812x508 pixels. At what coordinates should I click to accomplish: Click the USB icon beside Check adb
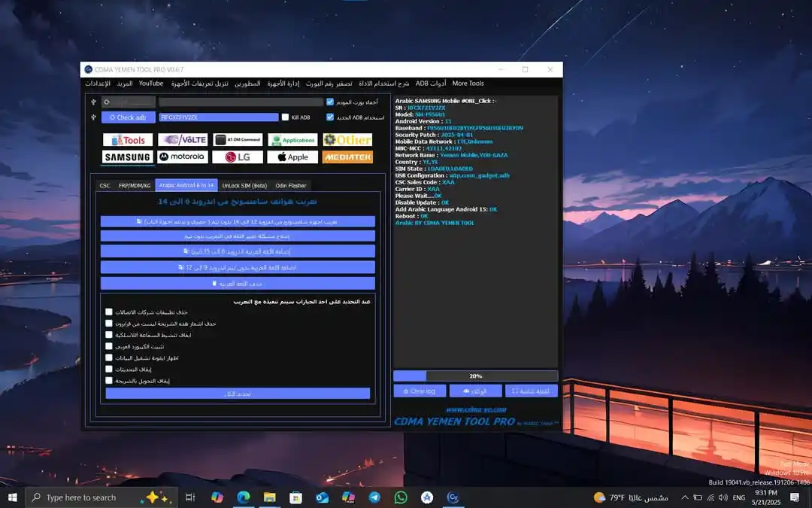(93, 117)
